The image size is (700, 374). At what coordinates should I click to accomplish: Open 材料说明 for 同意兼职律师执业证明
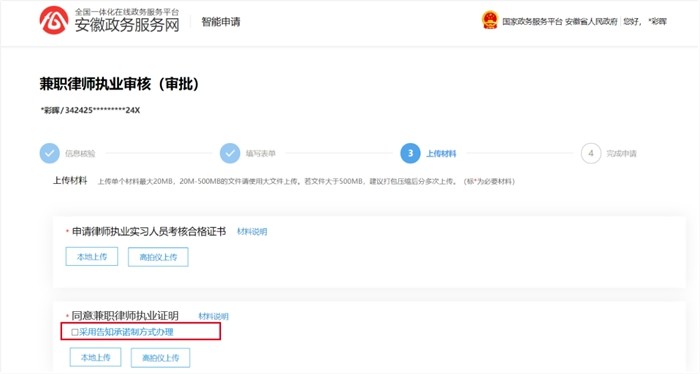tap(213, 316)
